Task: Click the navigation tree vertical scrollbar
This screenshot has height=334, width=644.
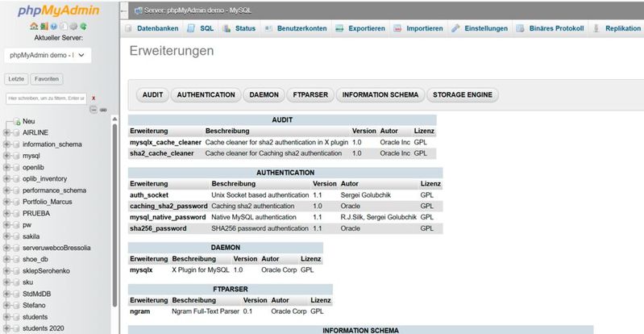Action: 114,214
